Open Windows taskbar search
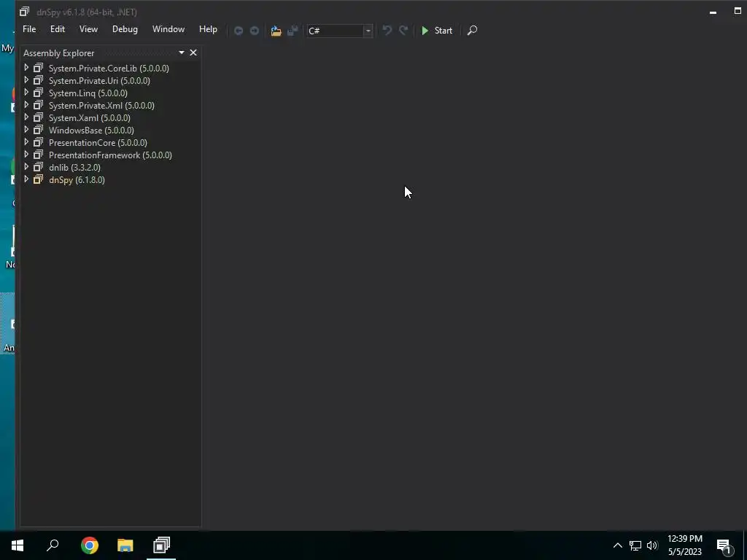Viewport: 747px width, 560px height. click(53, 545)
